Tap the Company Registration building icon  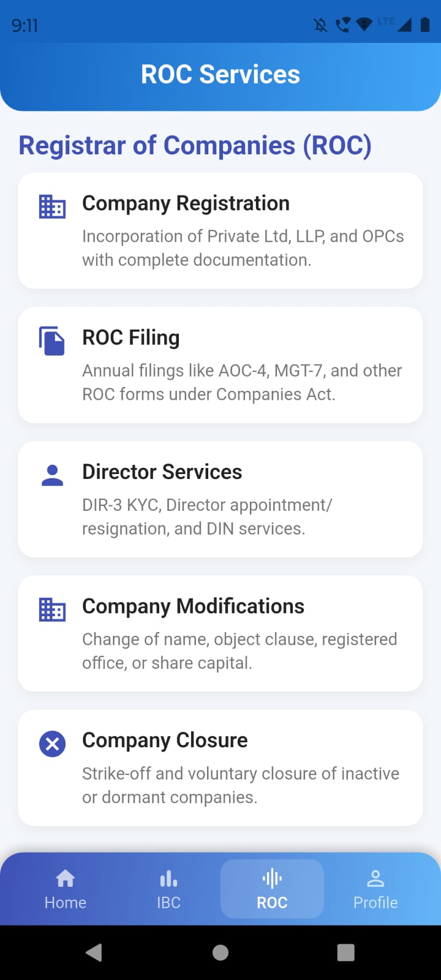pyautogui.click(x=52, y=206)
